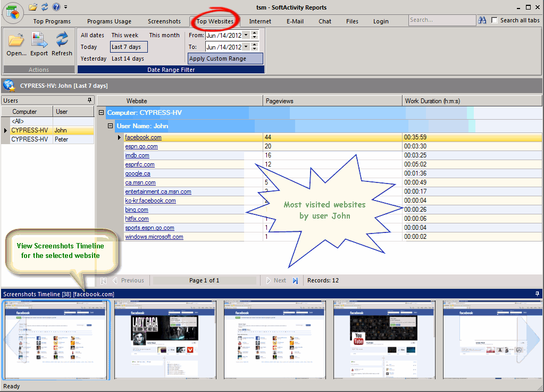Adjust the To date with the spinner
Image resolution: width=544 pixels, height=392 pixels.
[x=255, y=46]
